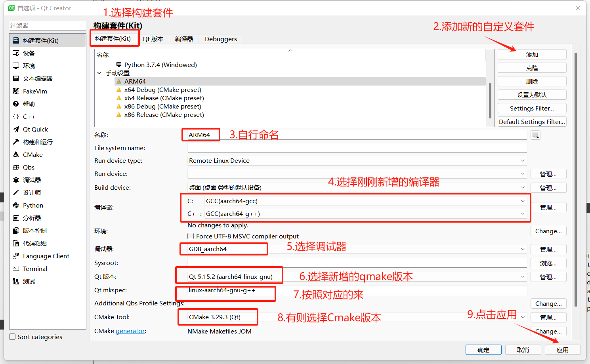
Task: Click the 添加 add kit button
Action: click(532, 55)
